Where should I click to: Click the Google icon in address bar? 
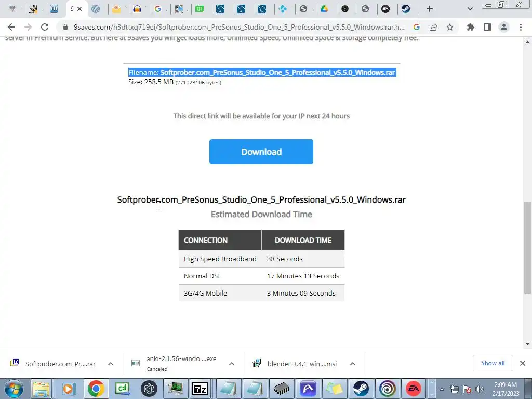coord(416,27)
